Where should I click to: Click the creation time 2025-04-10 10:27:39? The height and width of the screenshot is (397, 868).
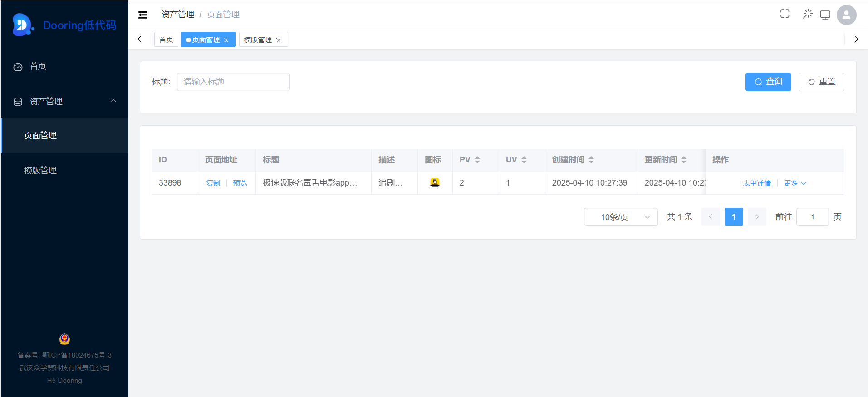(x=589, y=183)
